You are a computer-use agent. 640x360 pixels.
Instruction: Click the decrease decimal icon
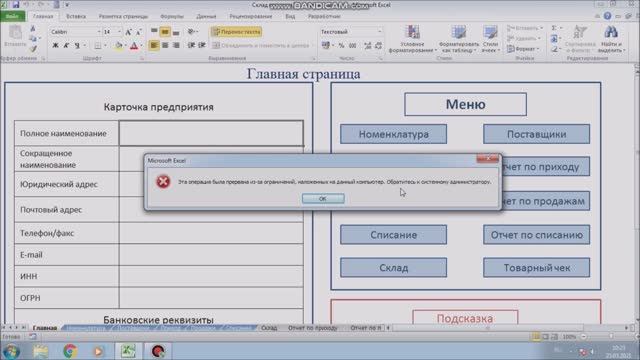[x=378, y=46]
